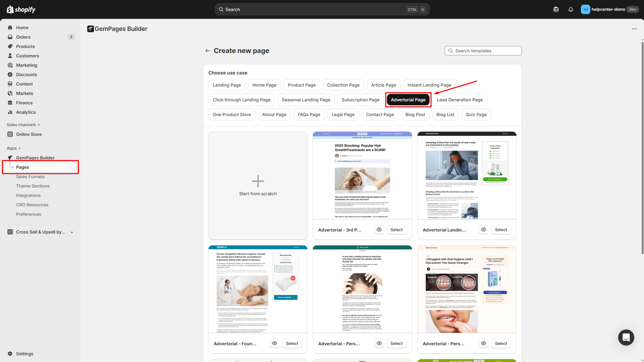Toggle preview for Advertorial - Foundation template
Image resolution: width=644 pixels, height=362 pixels.
[274, 343]
